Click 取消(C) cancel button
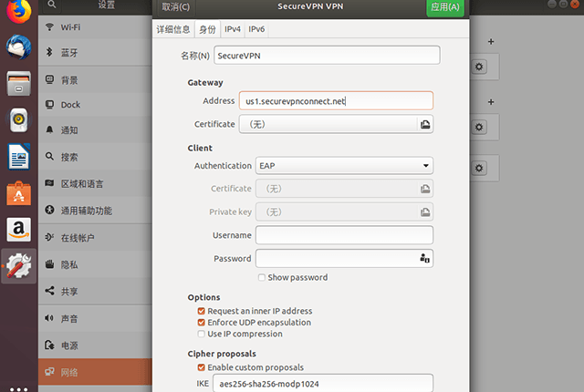The width and height of the screenshot is (584, 392). pos(175,7)
